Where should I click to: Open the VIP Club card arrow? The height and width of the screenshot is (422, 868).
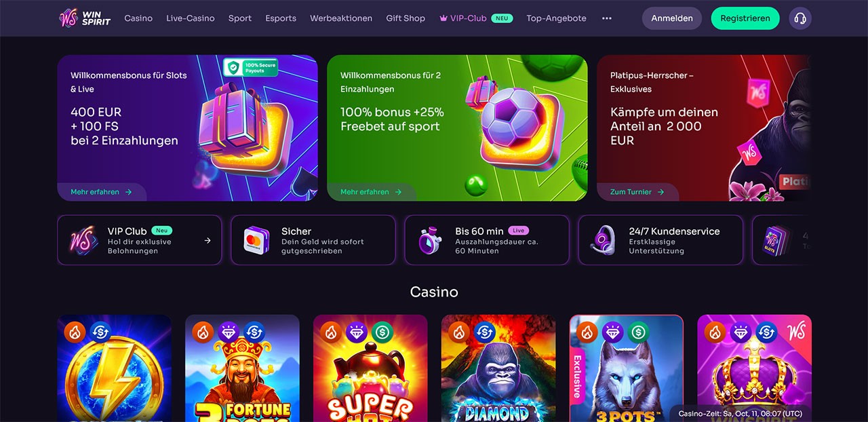[208, 240]
